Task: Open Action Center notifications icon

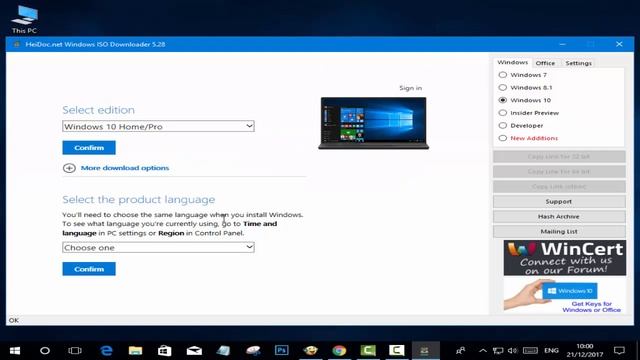Action: (619, 351)
